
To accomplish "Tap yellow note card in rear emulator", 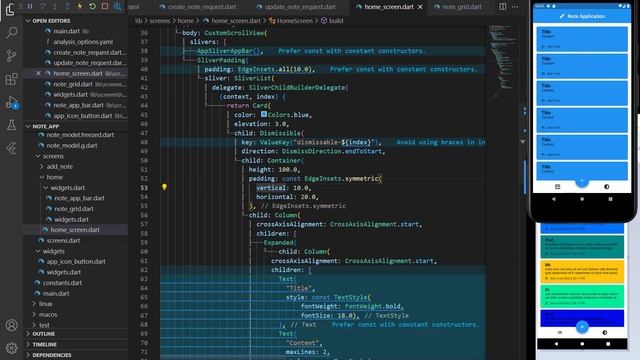I will coord(582,271).
